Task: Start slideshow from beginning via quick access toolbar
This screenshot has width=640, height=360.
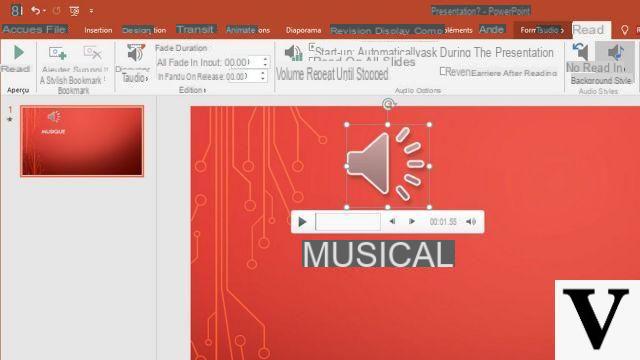Action: pos(74,11)
